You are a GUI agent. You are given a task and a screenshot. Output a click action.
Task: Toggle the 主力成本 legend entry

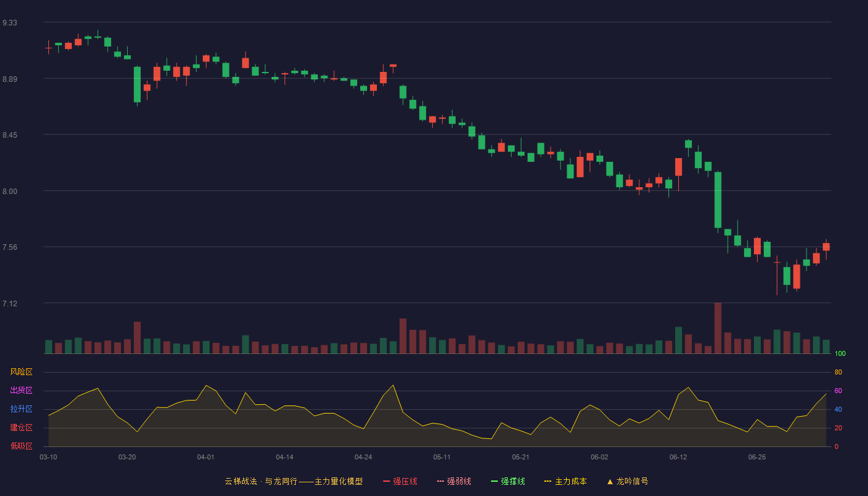(x=565, y=481)
